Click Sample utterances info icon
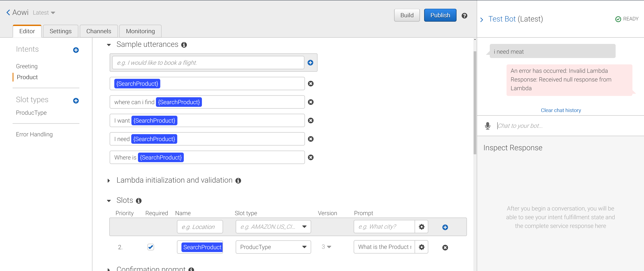Image resolution: width=644 pixels, height=271 pixels. tap(184, 45)
